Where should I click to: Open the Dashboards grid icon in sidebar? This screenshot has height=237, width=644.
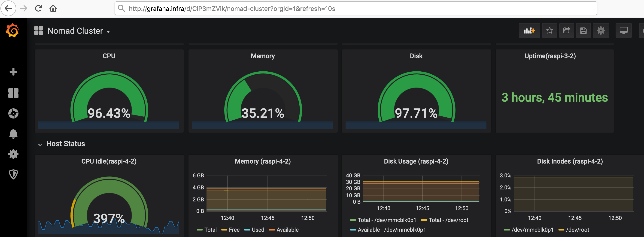(13, 93)
